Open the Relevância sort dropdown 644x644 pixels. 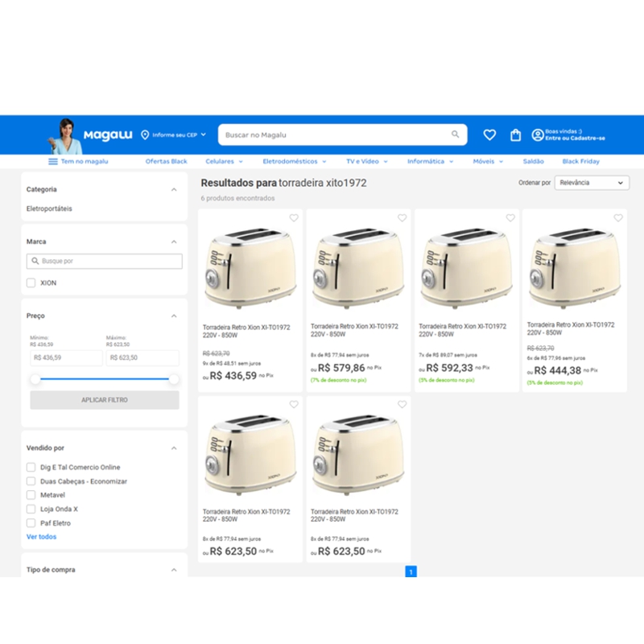pyautogui.click(x=591, y=183)
